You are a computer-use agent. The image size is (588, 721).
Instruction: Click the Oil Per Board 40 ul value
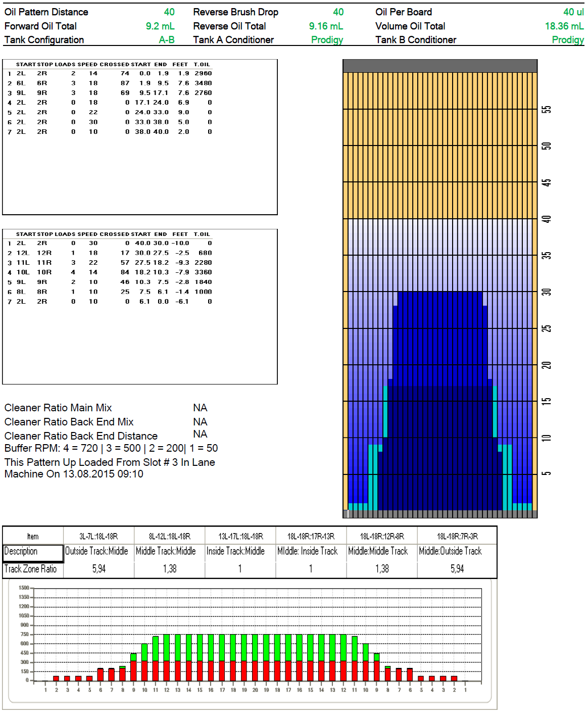573,12
